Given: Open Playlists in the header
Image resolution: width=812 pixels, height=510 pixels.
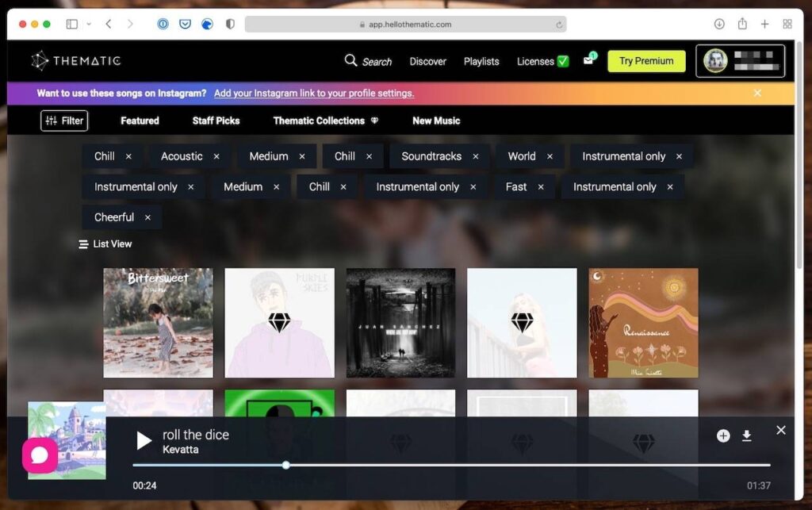Looking at the screenshot, I should 481,61.
